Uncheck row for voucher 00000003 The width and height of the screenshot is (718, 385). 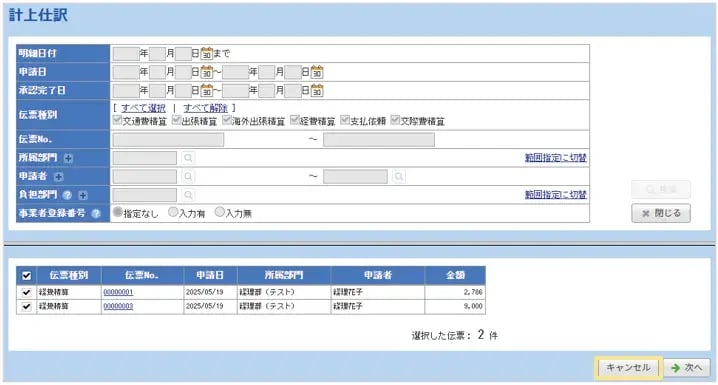click(x=27, y=306)
